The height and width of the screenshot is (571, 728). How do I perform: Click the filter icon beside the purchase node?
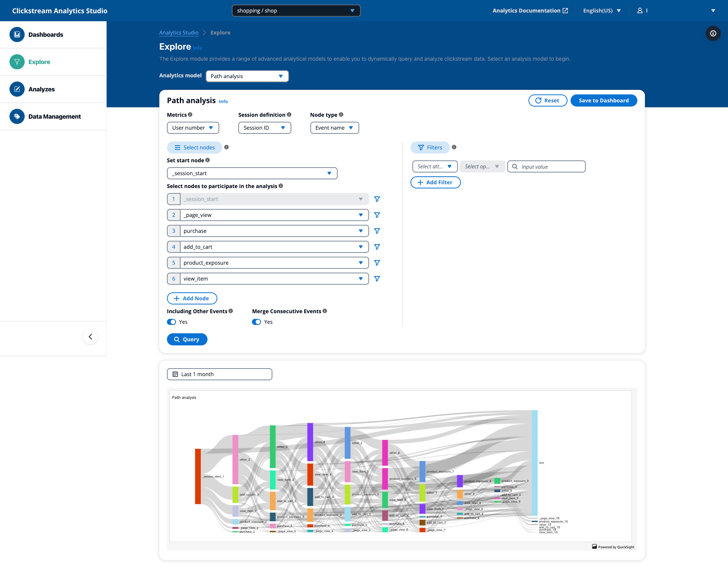point(377,231)
